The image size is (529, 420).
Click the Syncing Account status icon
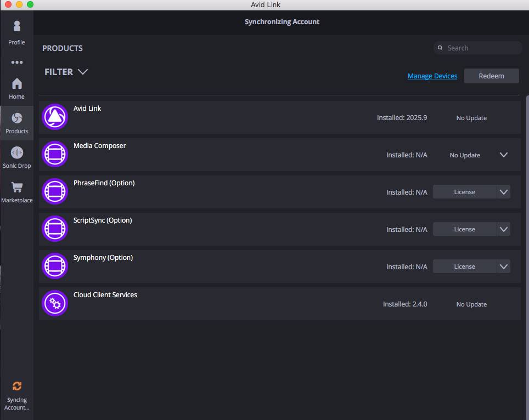point(17,385)
